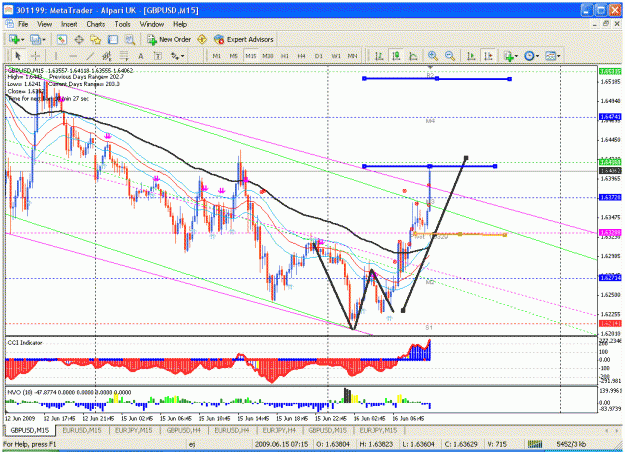Expand the Periods dropdown arrow

(x=537, y=56)
